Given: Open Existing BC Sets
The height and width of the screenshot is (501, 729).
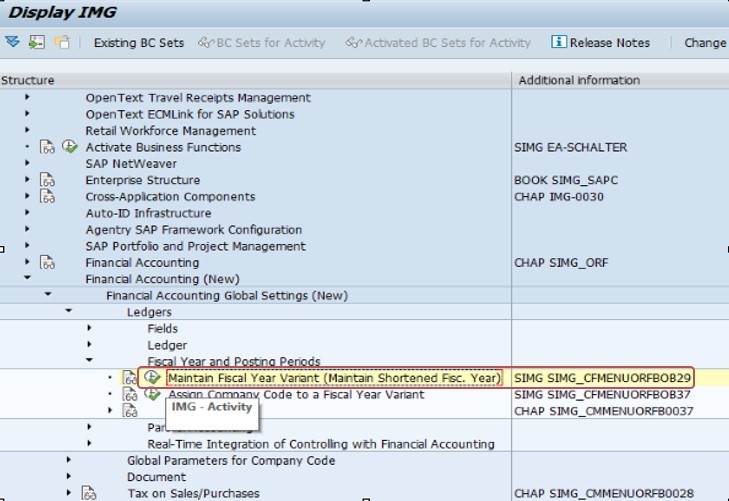Looking at the screenshot, I should point(139,43).
